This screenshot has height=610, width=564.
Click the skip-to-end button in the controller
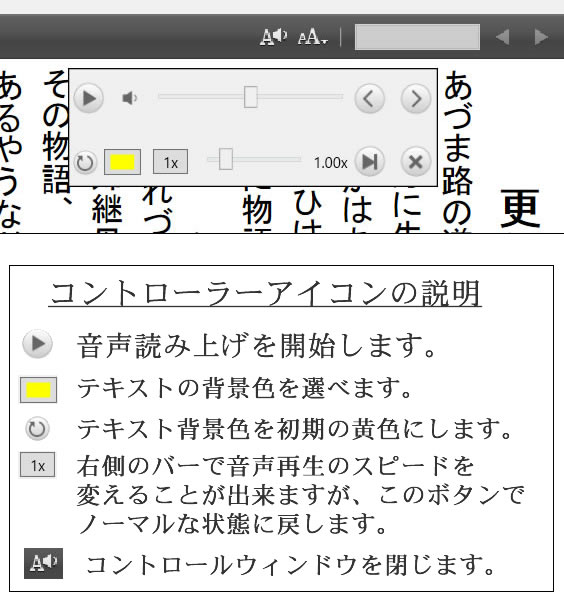point(370,162)
